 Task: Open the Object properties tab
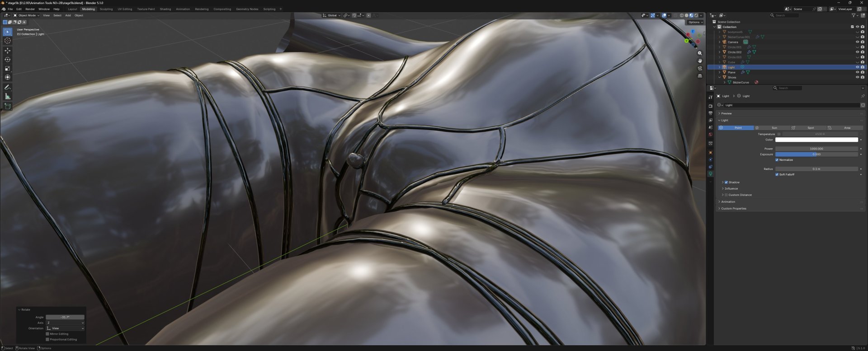710,153
